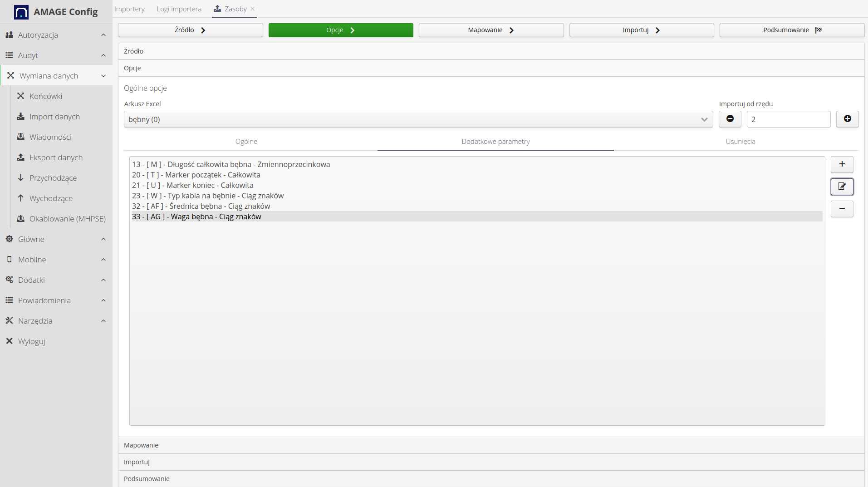The height and width of the screenshot is (487, 868).
Task: Select Eksport danych from the sidebar
Action: point(56,157)
